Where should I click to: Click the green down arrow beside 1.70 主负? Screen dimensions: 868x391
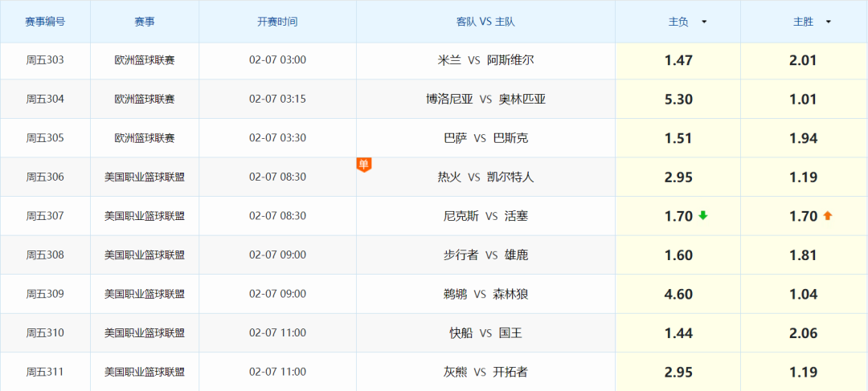click(703, 216)
